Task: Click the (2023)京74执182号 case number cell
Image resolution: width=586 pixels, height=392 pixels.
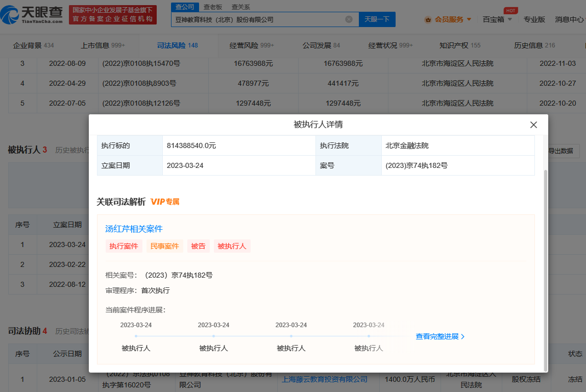Action: click(x=417, y=165)
